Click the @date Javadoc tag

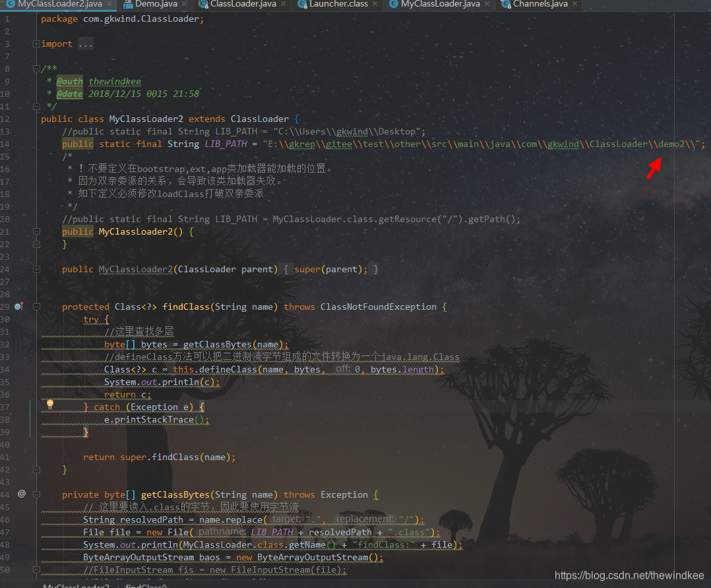69,94
